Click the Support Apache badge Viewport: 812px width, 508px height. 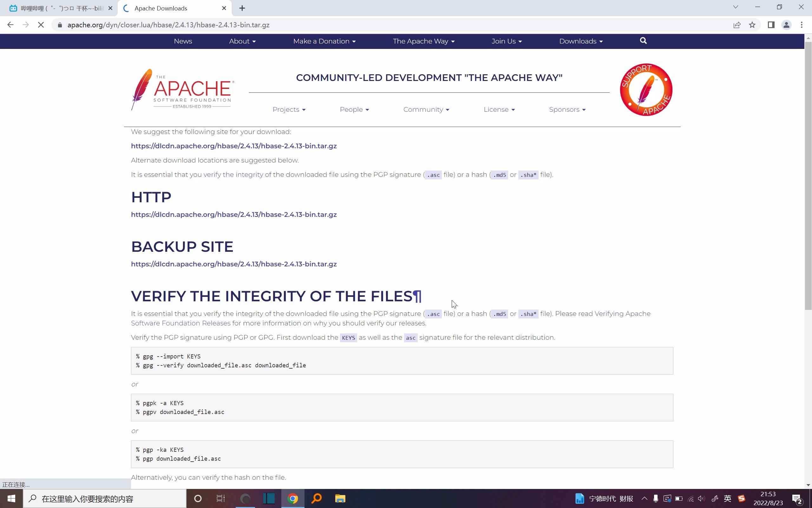point(646,89)
